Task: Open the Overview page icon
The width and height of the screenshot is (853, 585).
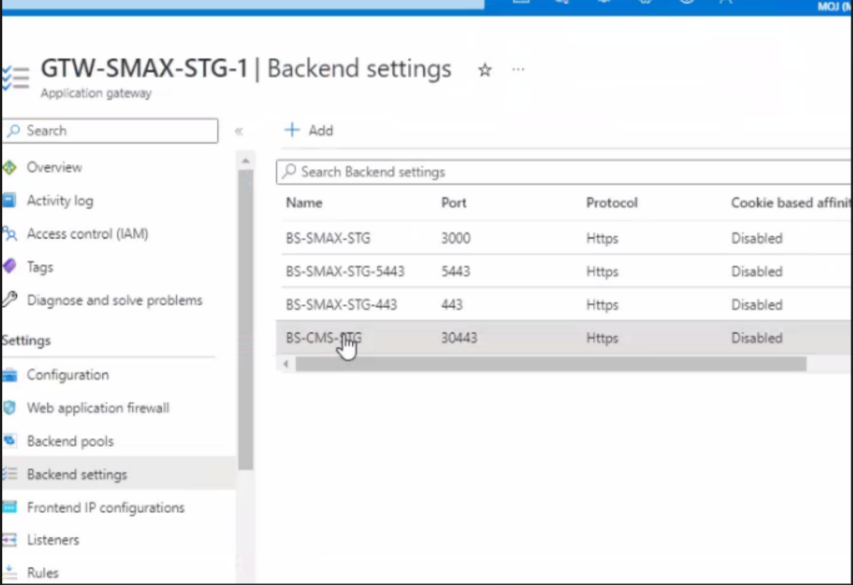Action: point(11,167)
